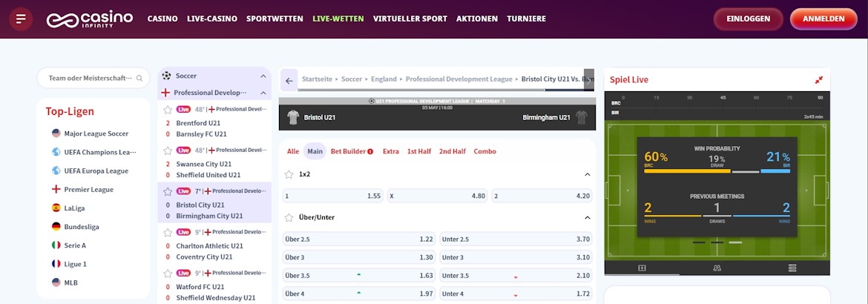Collapse the 1x2 market section
The image size is (868, 304).
point(588,174)
